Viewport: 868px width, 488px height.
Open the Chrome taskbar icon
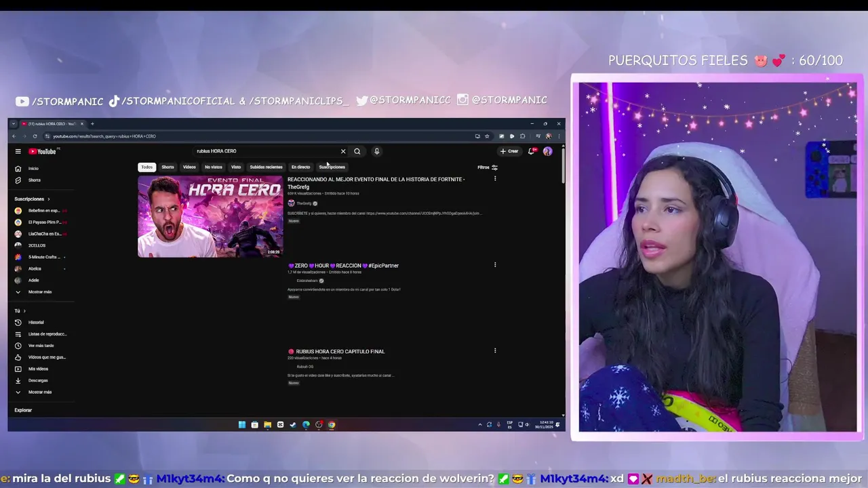[x=332, y=425]
